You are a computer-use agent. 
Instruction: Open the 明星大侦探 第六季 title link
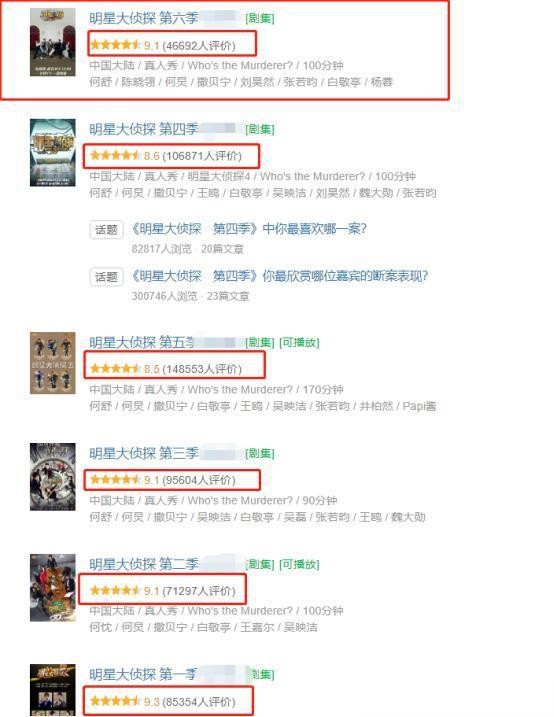[144, 18]
